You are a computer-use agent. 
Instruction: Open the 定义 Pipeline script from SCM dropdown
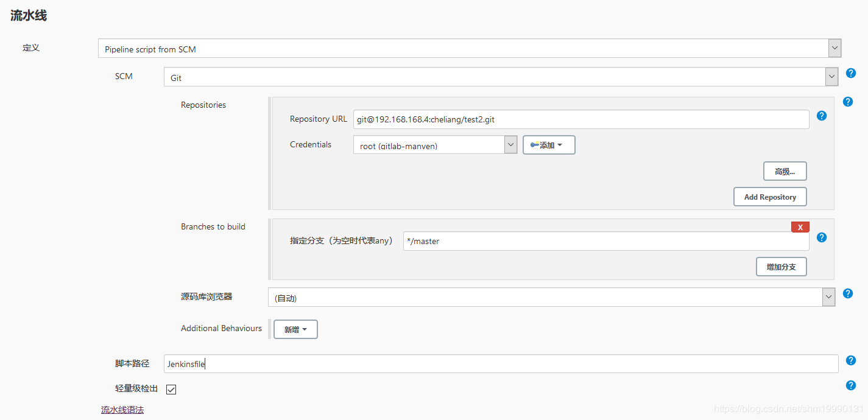tap(470, 49)
